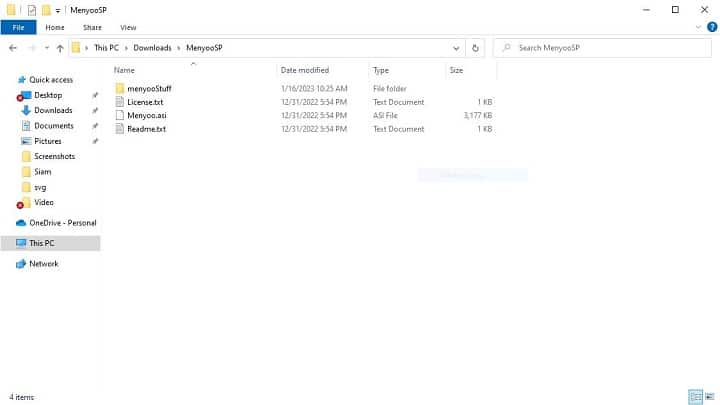Expand breadcrumb arrow after This PC

point(126,48)
